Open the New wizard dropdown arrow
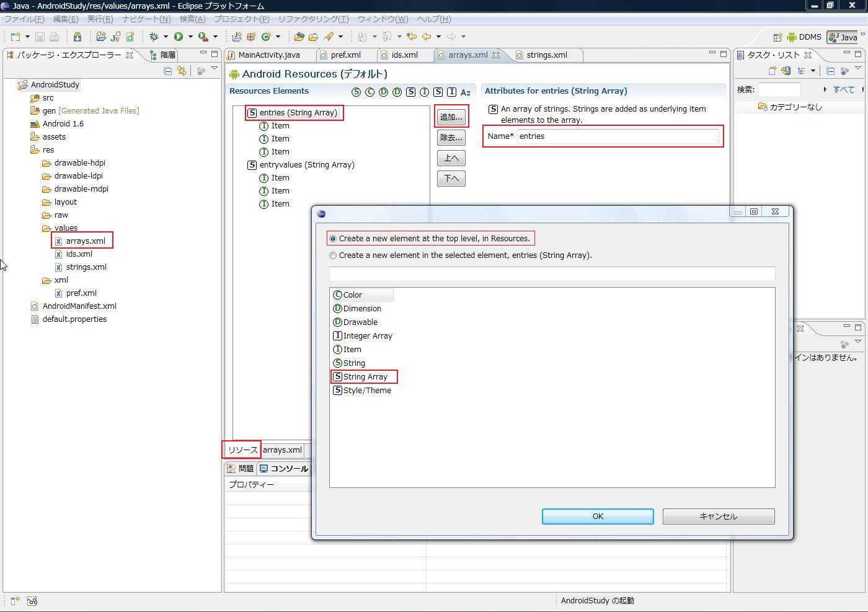Viewport: 868px width, 612px height. click(x=27, y=37)
